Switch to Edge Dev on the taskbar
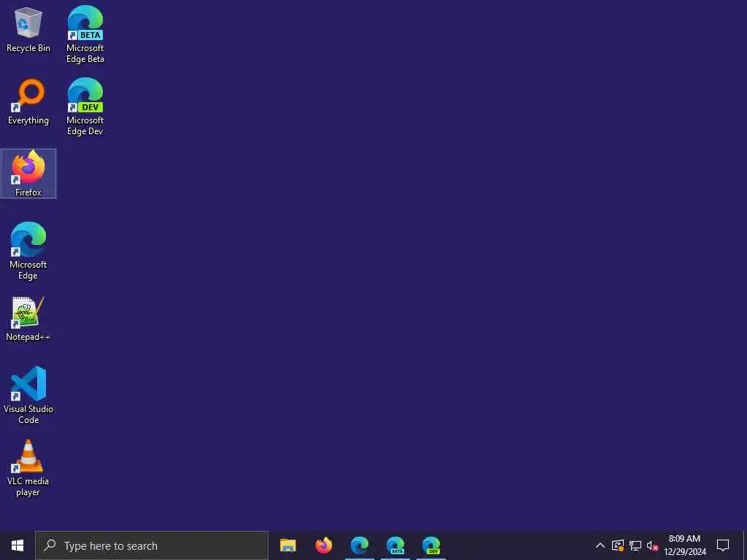Viewport: 747px width, 560px height. [431, 545]
